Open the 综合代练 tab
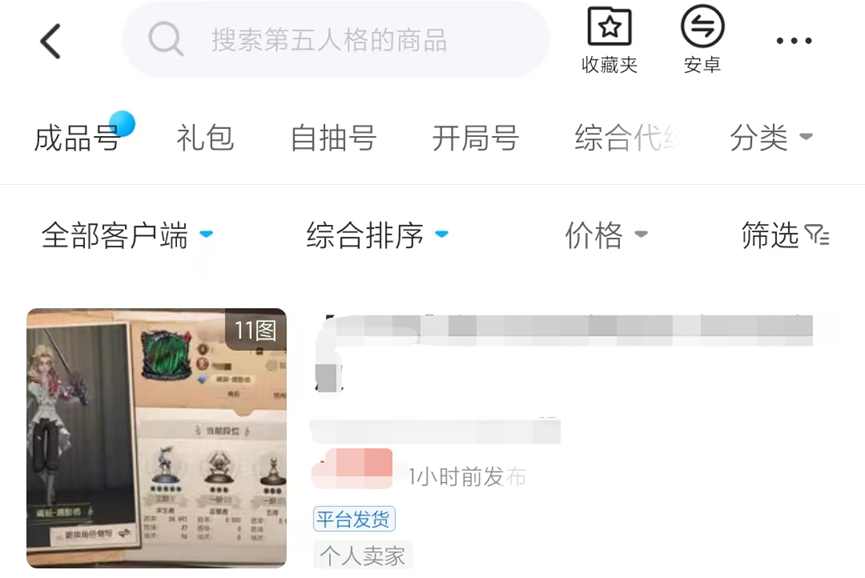The width and height of the screenshot is (865, 578). [x=627, y=137]
